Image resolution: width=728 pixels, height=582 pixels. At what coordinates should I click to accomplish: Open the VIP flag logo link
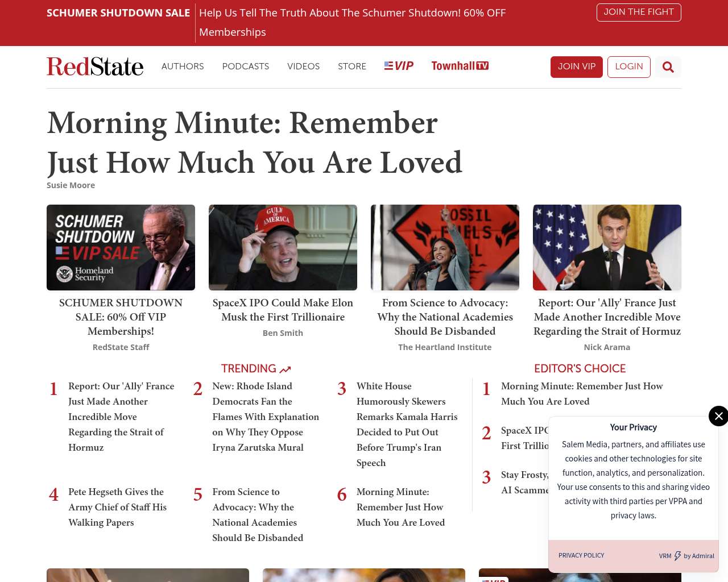[399, 66]
